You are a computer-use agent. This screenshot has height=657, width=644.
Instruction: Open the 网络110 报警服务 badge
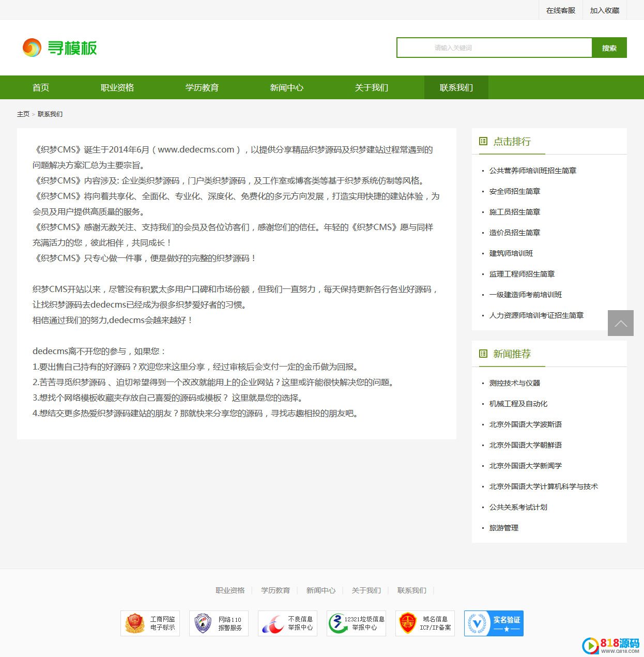tap(219, 623)
